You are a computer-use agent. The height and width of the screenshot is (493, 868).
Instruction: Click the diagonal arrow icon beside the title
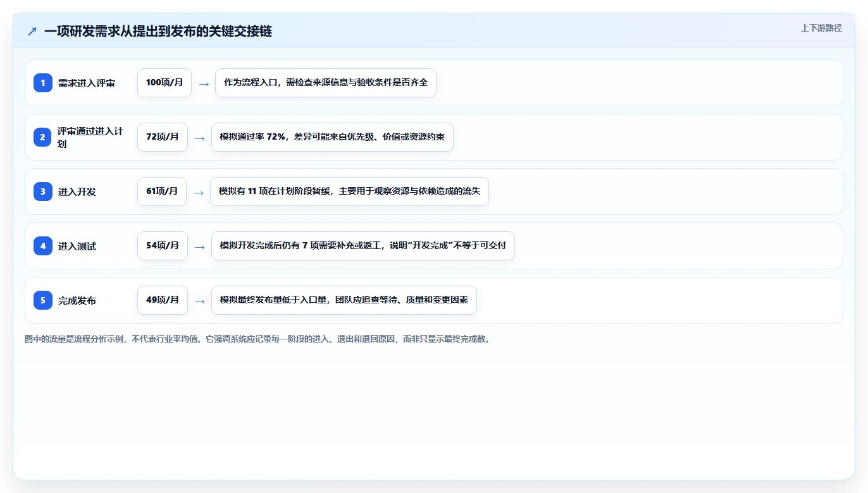click(x=32, y=32)
